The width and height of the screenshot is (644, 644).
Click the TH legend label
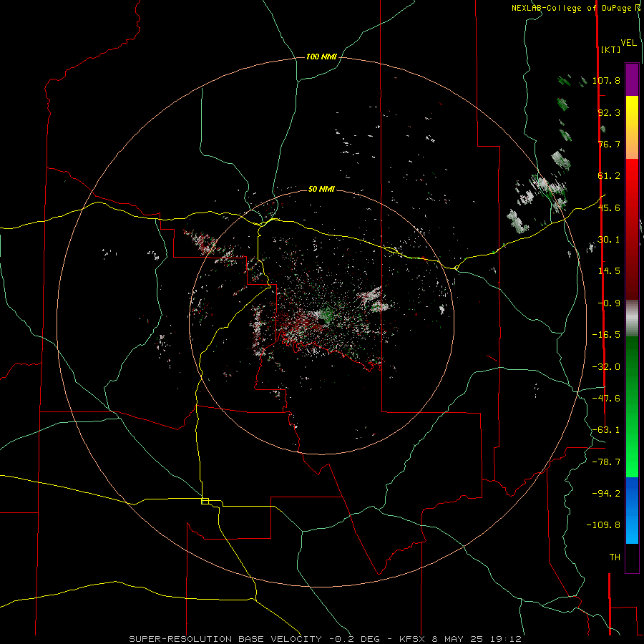pos(615,557)
